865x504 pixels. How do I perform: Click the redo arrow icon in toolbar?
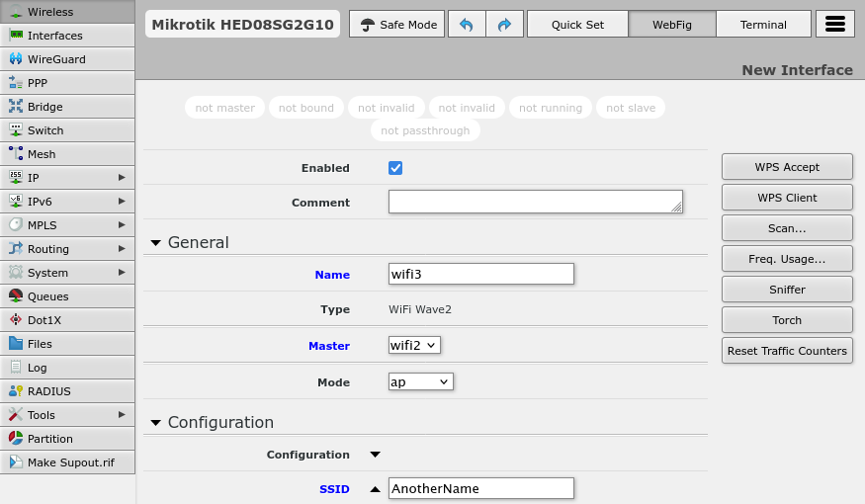pyautogui.click(x=504, y=25)
